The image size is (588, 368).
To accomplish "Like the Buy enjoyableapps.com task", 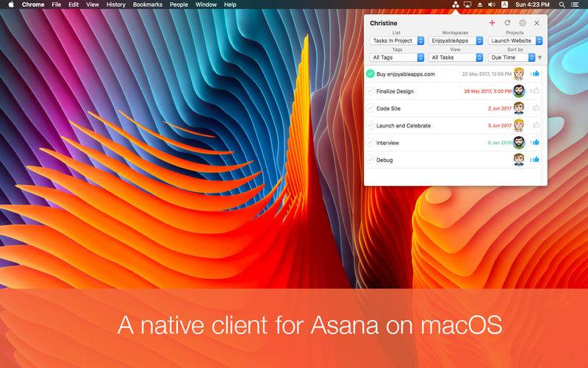I will [x=536, y=74].
